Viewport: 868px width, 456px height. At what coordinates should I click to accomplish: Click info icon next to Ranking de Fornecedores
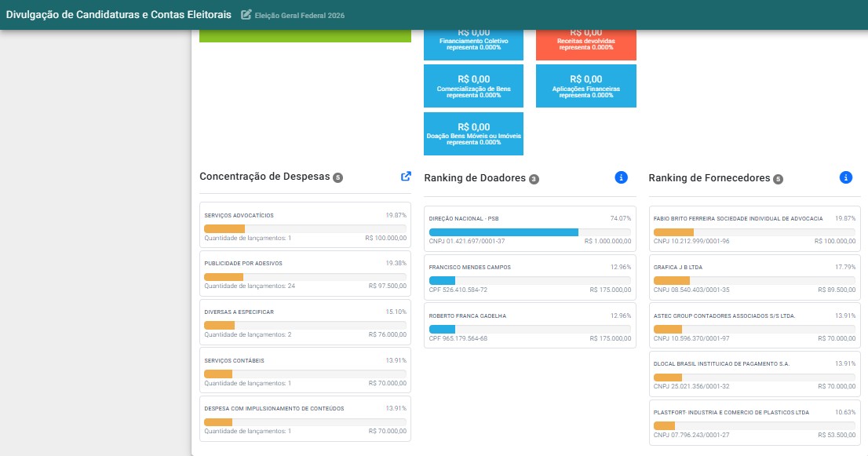tap(846, 177)
